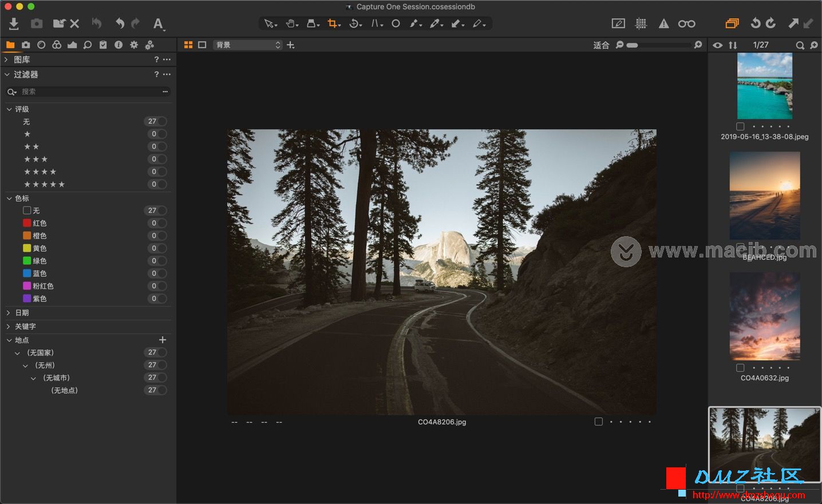Collapse the 评级 filter group
The width and height of the screenshot is (822, 504).
[9, 109]
